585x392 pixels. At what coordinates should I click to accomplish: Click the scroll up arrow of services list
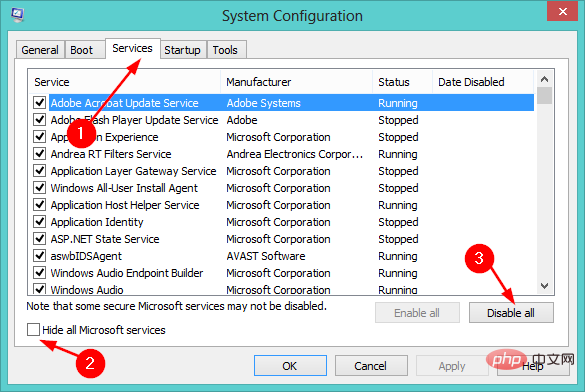click(x=544, y=79)
